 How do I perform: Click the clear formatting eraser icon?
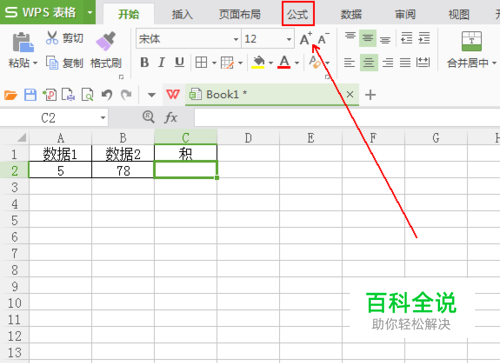click(x=315, y=62)
